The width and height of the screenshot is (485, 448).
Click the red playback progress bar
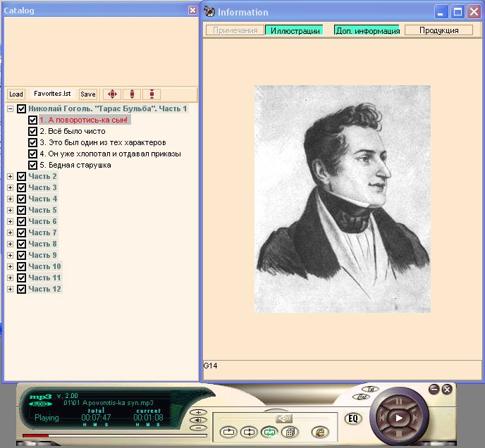pyautogui.click(x=35, y=435)
